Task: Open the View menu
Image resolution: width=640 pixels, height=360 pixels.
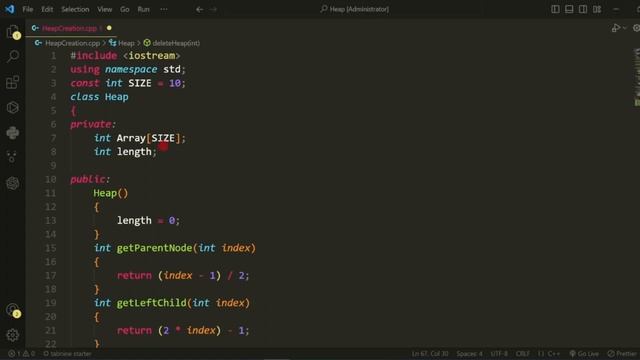Action: coord(104,9)
